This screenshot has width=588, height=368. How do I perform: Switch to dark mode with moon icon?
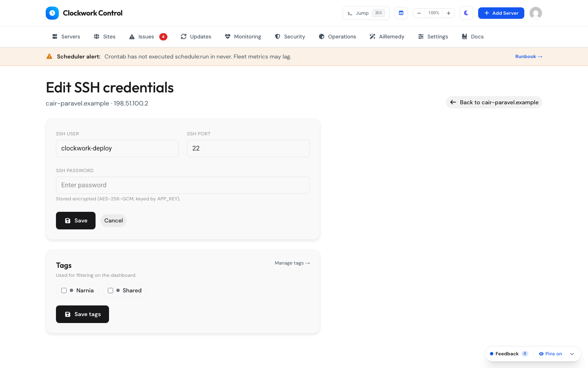[x=466, y=13]
